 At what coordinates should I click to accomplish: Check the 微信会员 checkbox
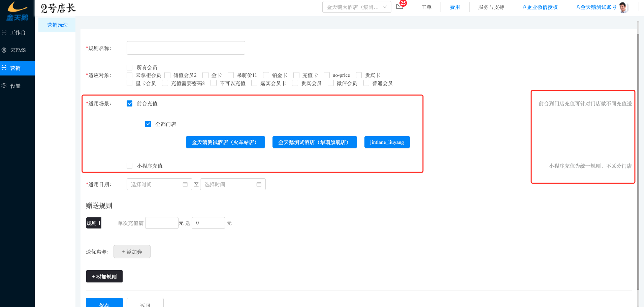point(331,83)
